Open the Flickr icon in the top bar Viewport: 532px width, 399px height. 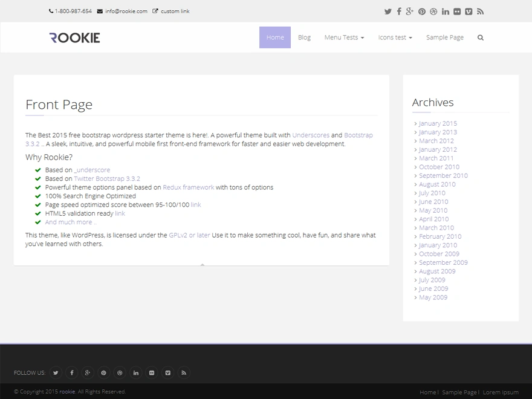pos(457,11)
